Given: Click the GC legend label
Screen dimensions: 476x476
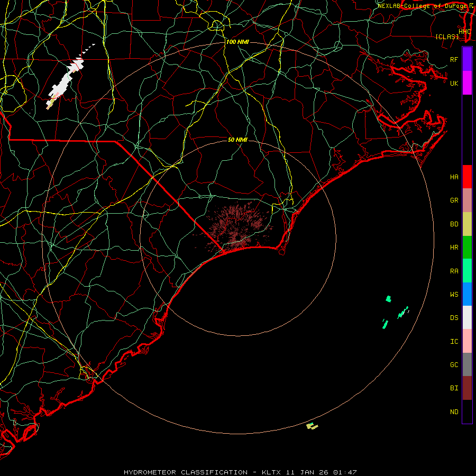Looking at the screenshot, I should (x=454, y=364).
